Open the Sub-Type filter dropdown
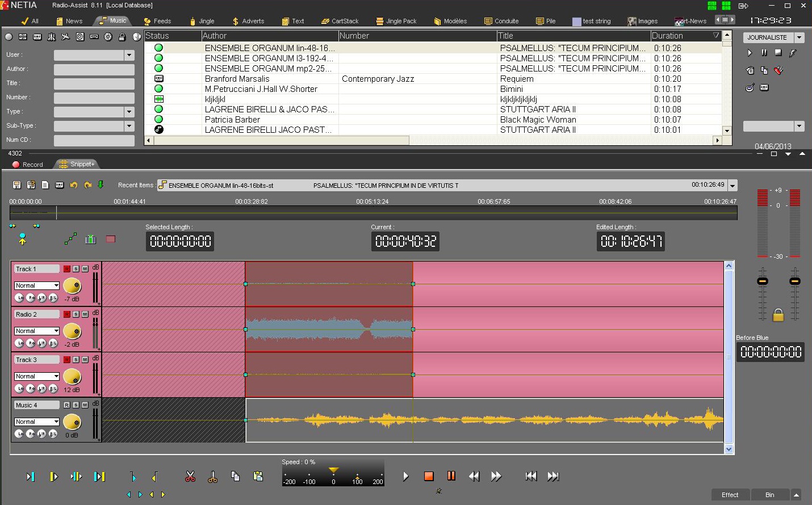 pyautogui.click(x=129, y=126)
